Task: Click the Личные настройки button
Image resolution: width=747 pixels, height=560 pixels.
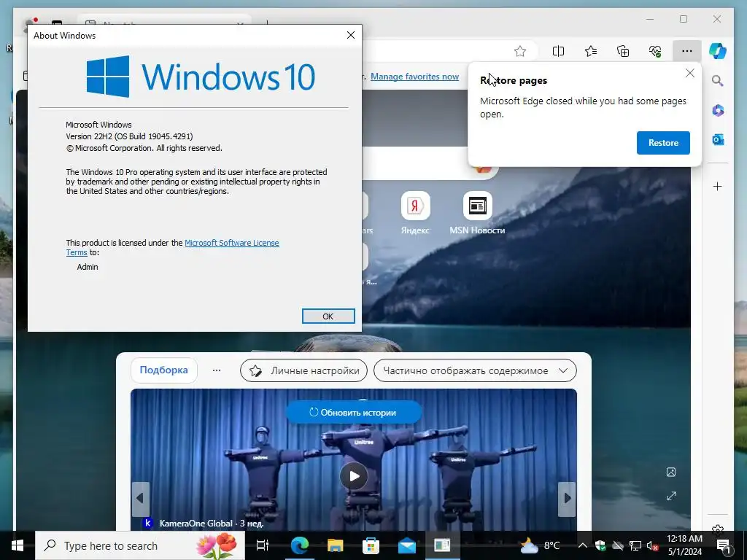Action: pos(304,370)
